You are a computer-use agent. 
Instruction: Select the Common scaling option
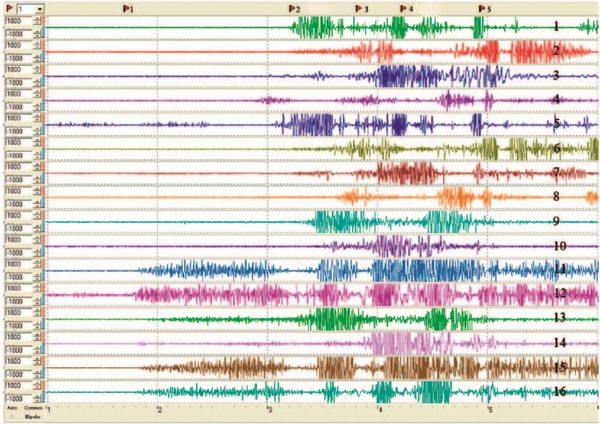tap(32, 408)
